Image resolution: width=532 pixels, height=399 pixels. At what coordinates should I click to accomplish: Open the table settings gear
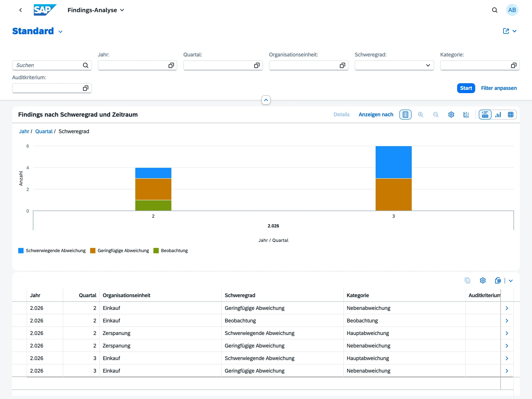482,280
